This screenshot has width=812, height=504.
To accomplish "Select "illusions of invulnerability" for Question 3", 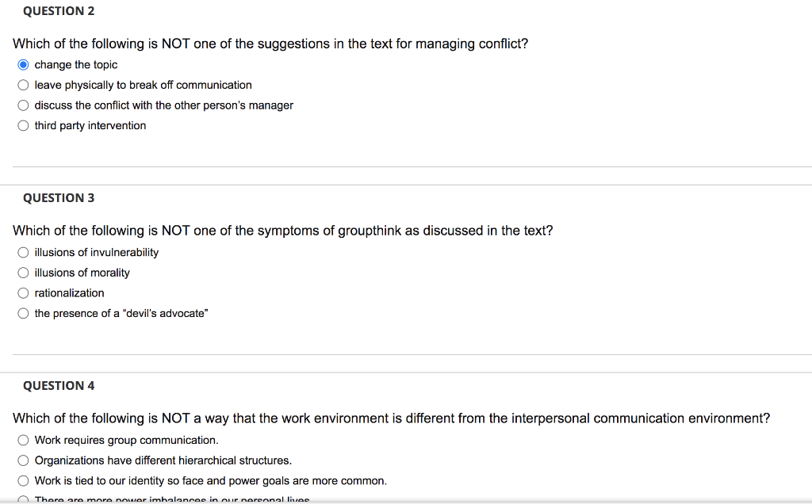I will click(x=23, y=252).
